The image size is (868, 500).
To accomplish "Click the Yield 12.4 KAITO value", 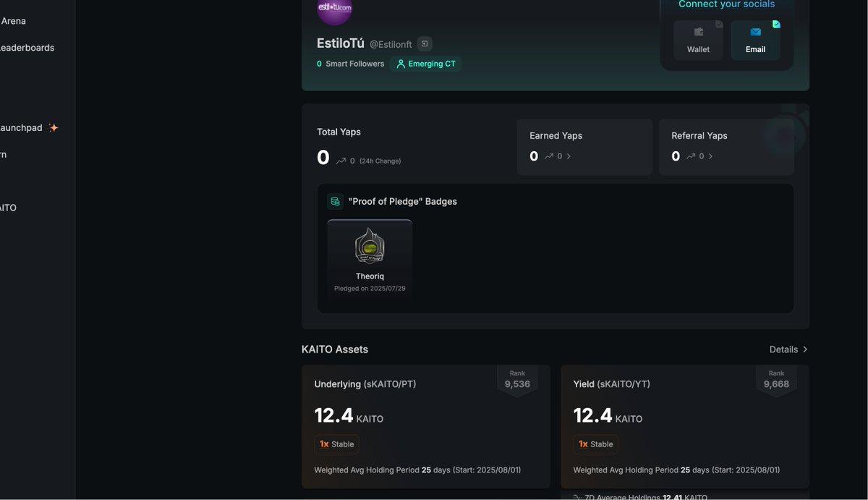I will pos(608,416).
